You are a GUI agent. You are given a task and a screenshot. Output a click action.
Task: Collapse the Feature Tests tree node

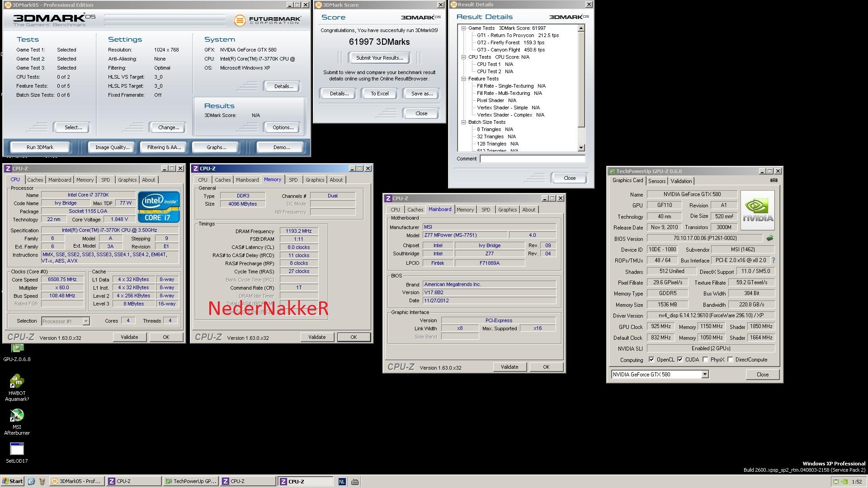coord(463,79)
